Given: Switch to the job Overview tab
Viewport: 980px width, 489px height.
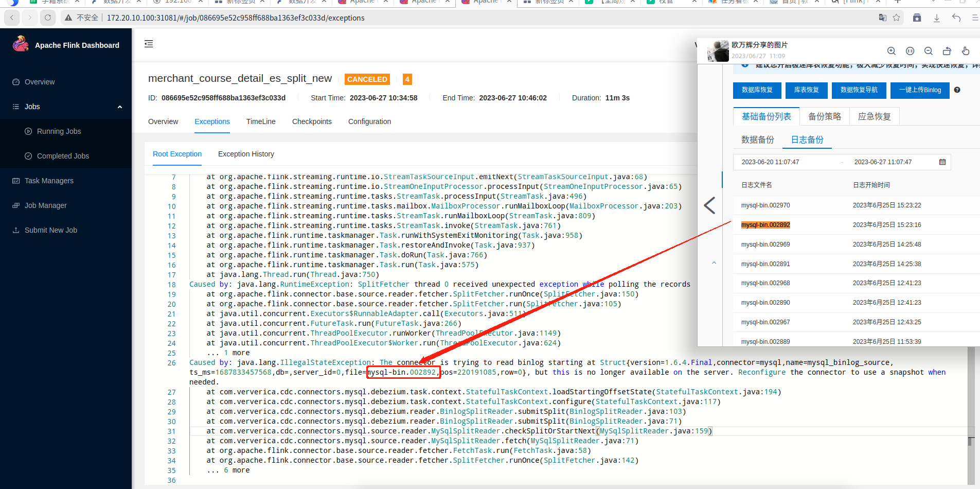Looking at the screenshot, I should pyautogui.click(x=163, y=121).
